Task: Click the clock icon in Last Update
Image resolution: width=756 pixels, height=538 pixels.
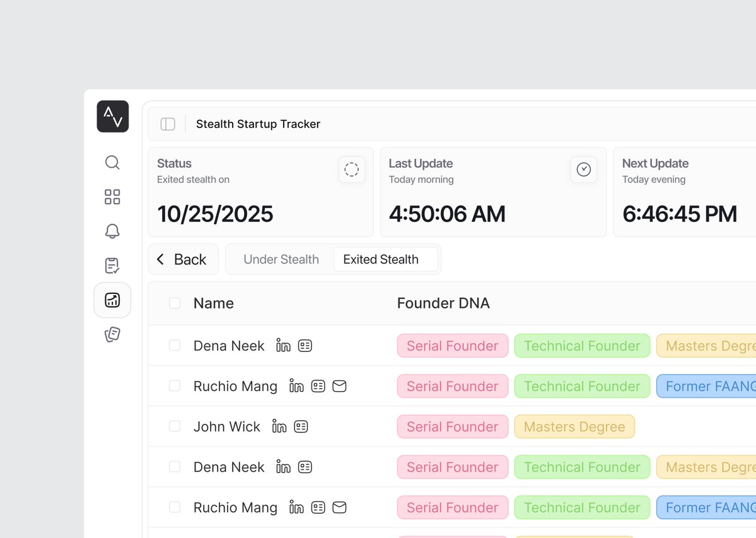Action: 583,169
